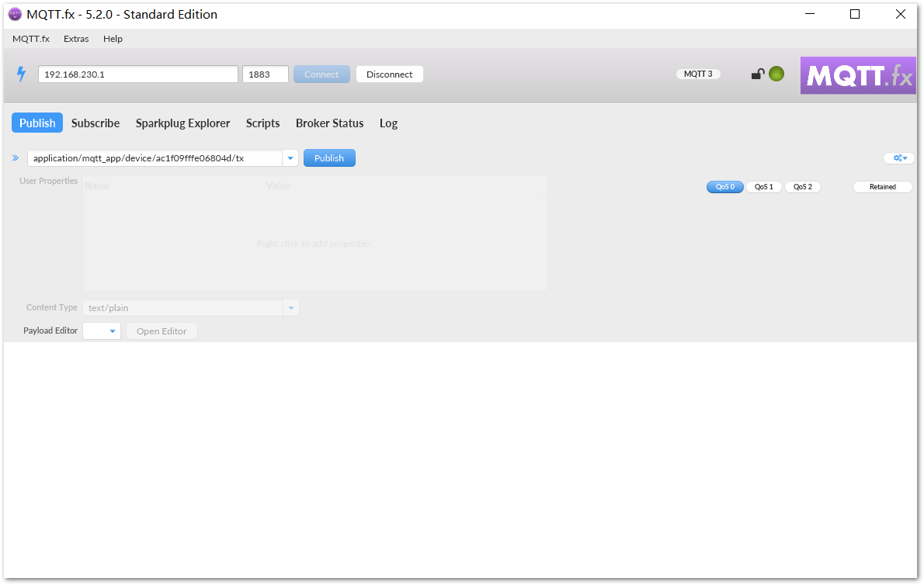Image resolution: width=924 pixels, height=585 pixels.
Task: Select QoS 2 level
Action: pyautogui.click(x=803, y=187)
